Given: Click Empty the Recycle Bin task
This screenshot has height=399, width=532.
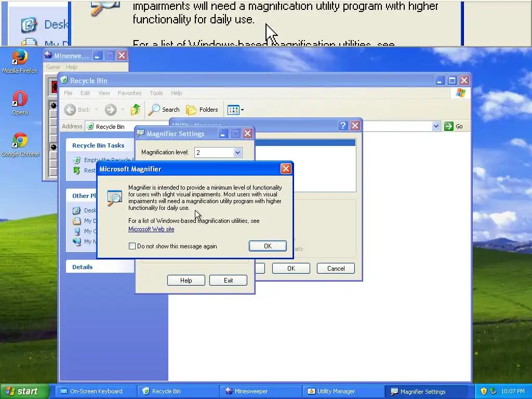Looking at the screenshot, I should [x=104, y=160].
